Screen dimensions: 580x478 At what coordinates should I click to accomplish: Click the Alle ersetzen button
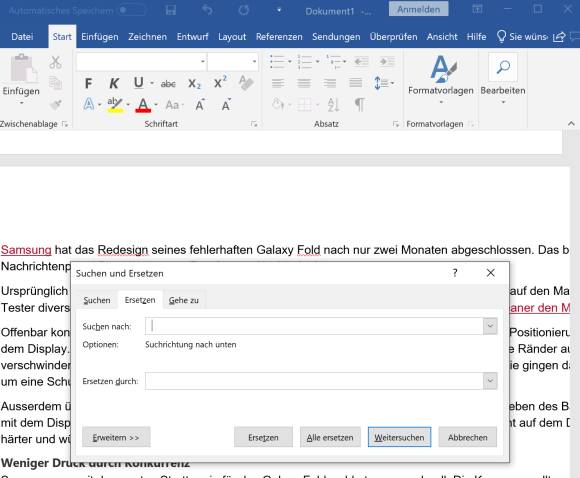[330, 437]
